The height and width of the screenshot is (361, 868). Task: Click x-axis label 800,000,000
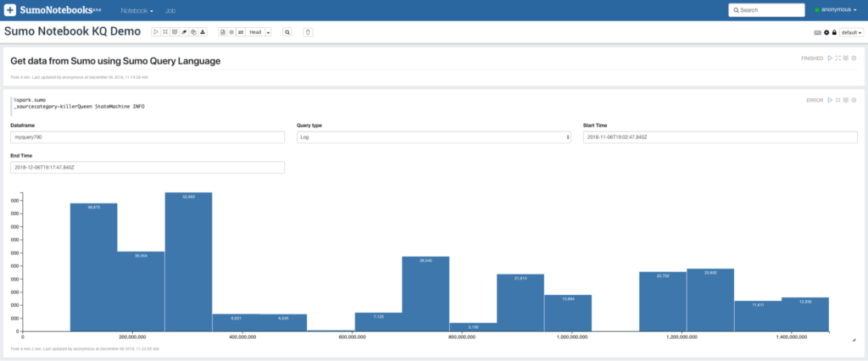[462, 336]
